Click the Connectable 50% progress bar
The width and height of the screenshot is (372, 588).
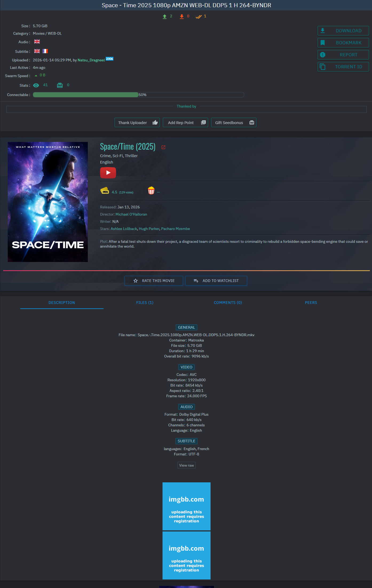point(138,95)
